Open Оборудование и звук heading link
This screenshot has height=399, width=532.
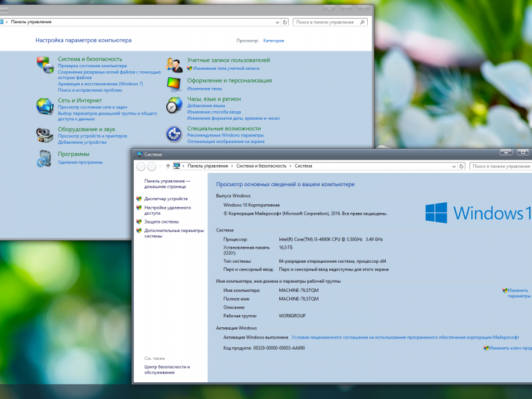(86, 129)
